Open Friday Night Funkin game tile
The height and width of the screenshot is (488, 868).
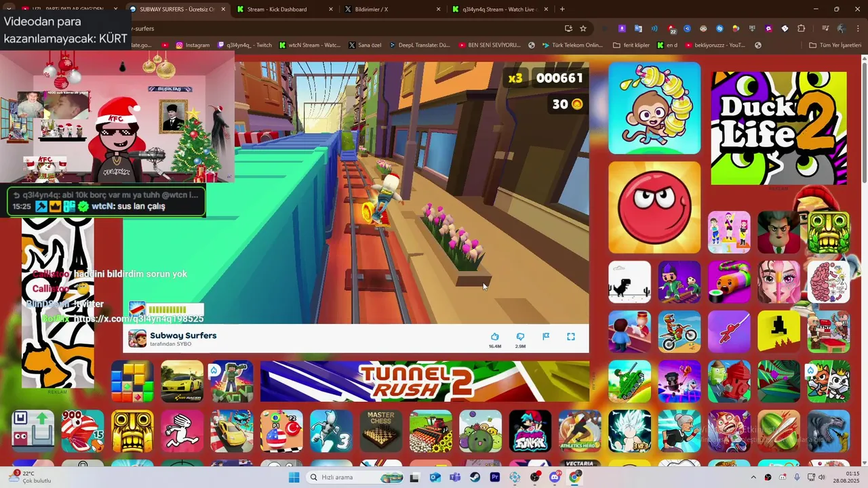coord(530,431)
